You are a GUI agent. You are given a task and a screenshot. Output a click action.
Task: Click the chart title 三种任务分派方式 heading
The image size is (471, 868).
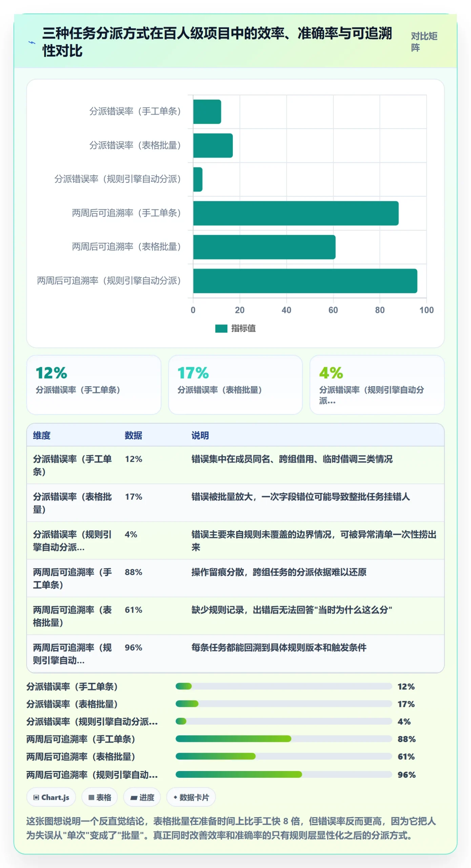(x=217, y=42)
